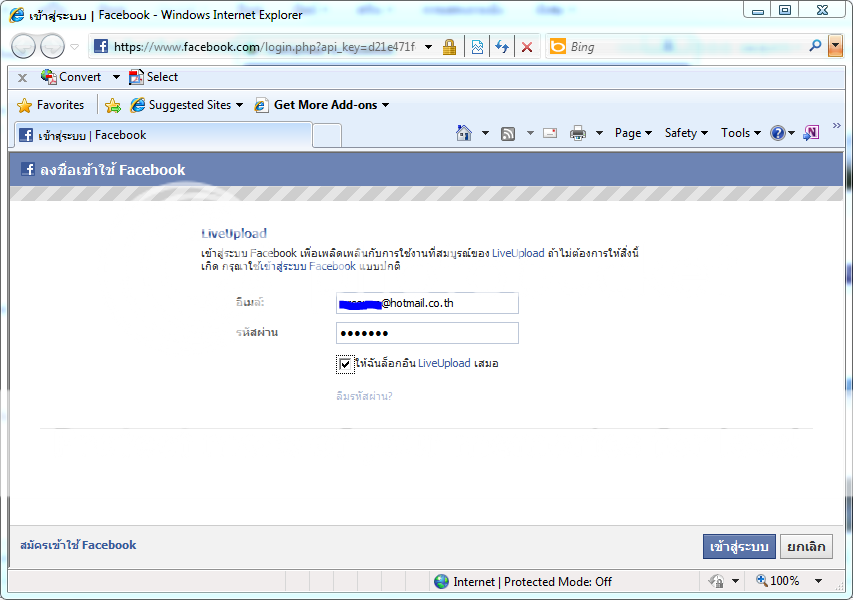Click the Convert to PDF button
Image resolution: width=853 pixels, height=600 pixels.
point(71,77)
